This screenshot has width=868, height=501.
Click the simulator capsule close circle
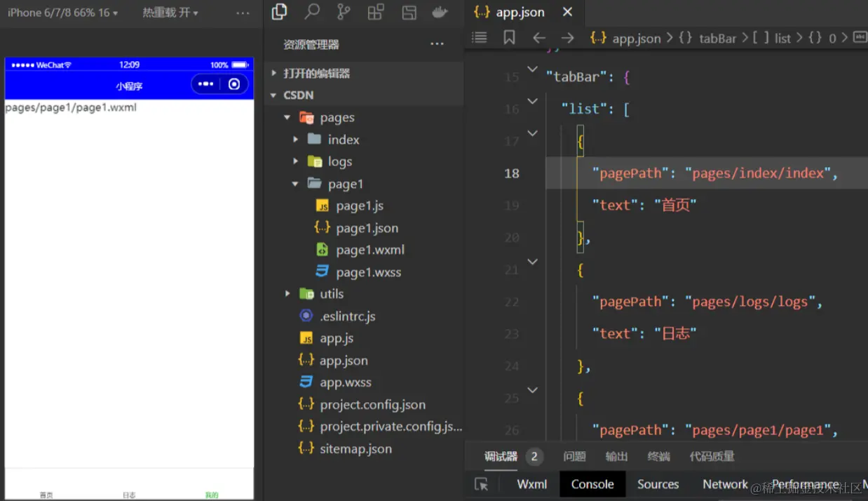pyautogui.click(x=234, y=84)
